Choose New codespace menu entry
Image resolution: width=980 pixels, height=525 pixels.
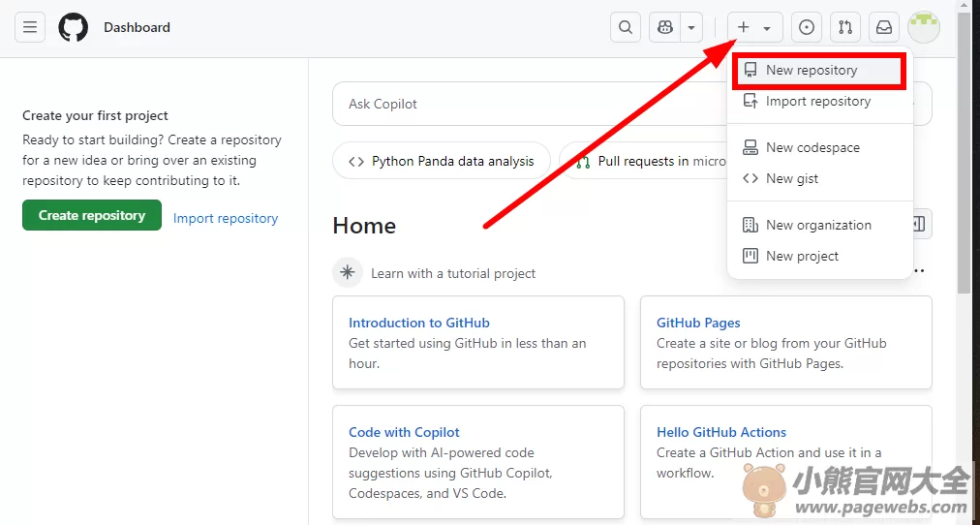819,147
